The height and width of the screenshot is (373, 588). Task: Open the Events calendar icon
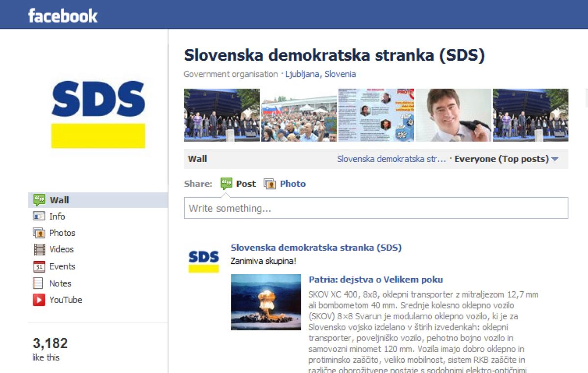[39, 266]
